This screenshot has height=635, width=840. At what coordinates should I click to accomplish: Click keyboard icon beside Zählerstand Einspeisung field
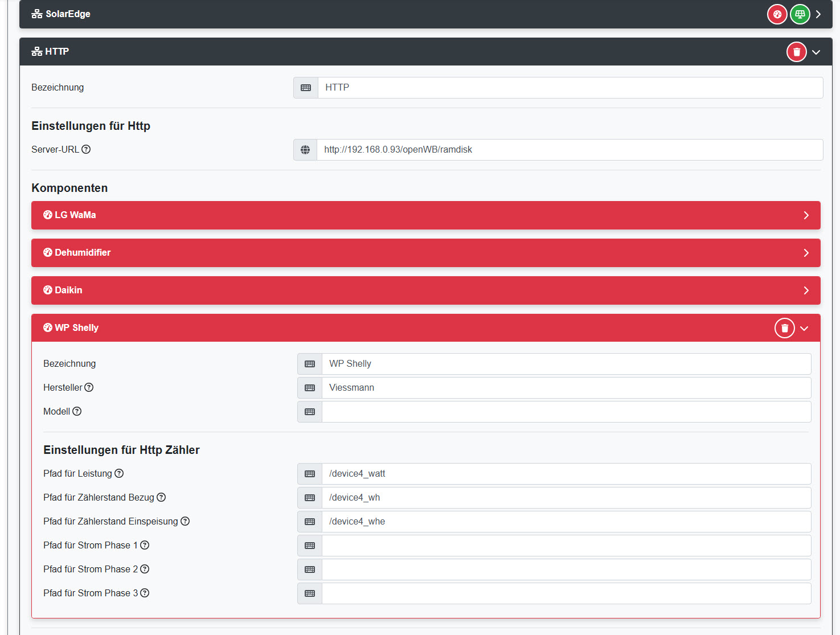(310, 522)
